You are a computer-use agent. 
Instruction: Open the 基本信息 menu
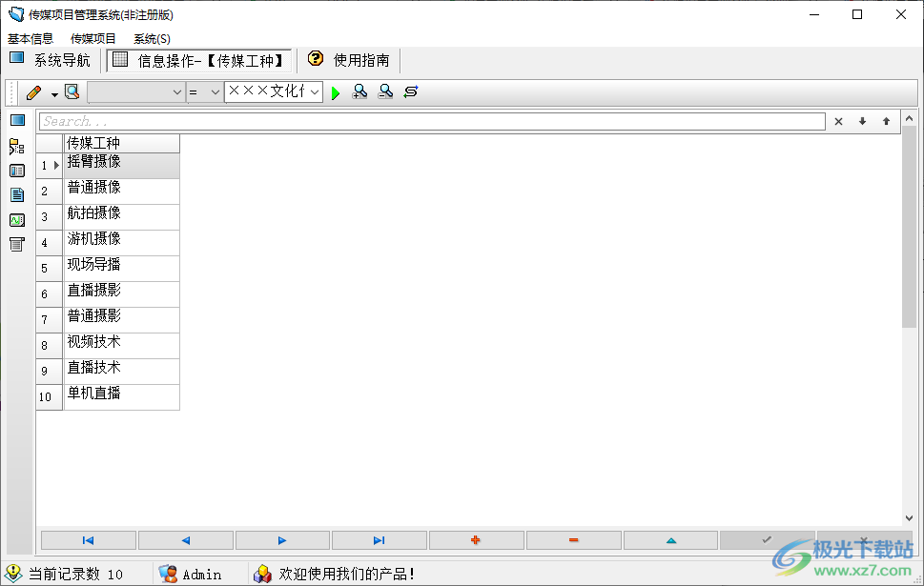(31, 39)
